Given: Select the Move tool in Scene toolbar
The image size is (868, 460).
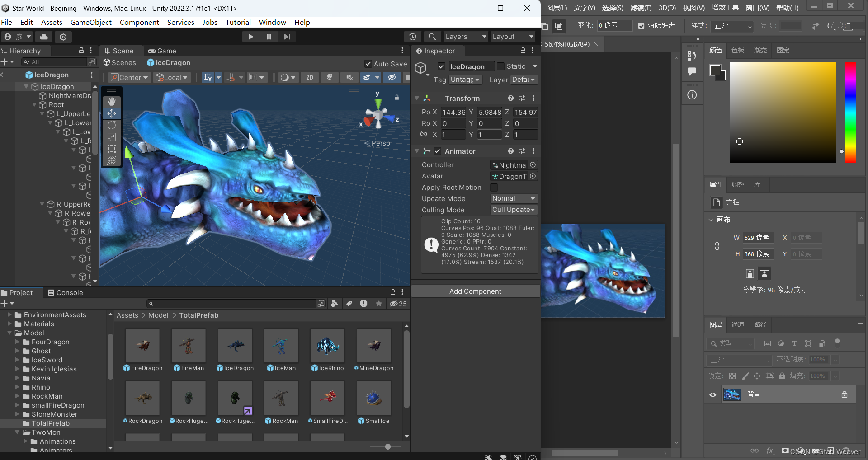Looking at the screenshot, I should click(112, 113).
